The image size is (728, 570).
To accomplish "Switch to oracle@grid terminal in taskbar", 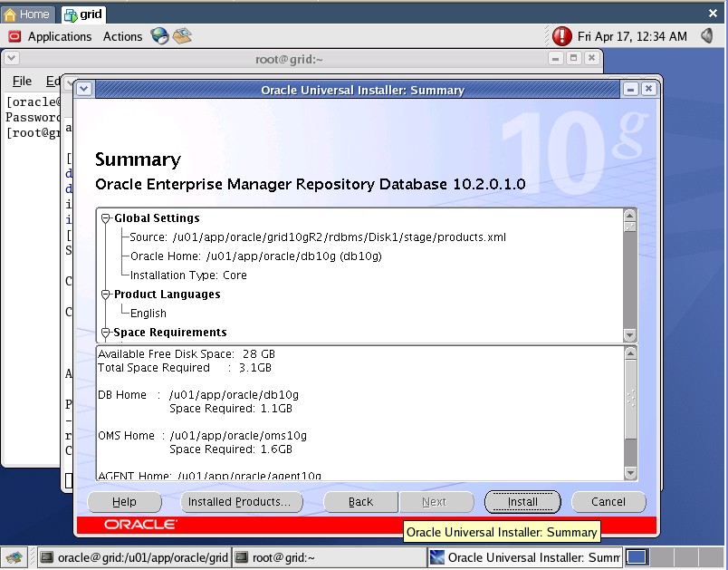I will (134, 557).
